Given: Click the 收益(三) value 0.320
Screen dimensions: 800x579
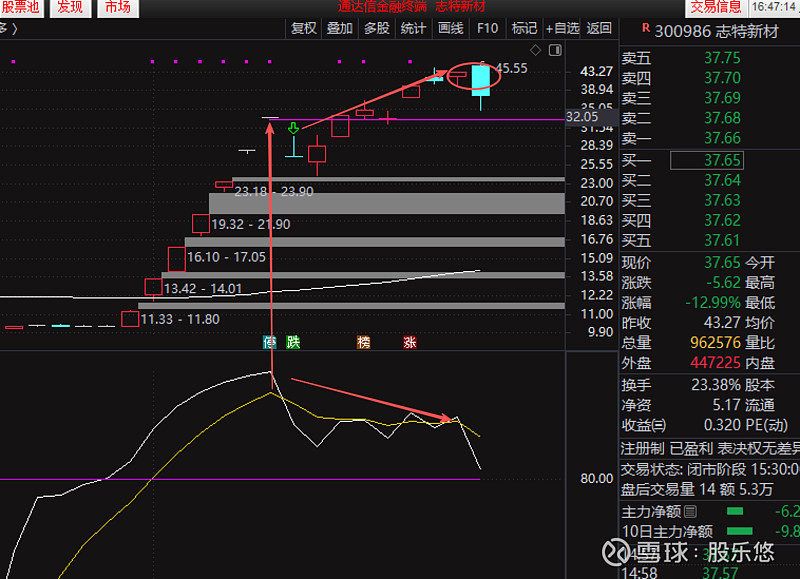Looking at the screenshot, I should click(x=722, y=425).
